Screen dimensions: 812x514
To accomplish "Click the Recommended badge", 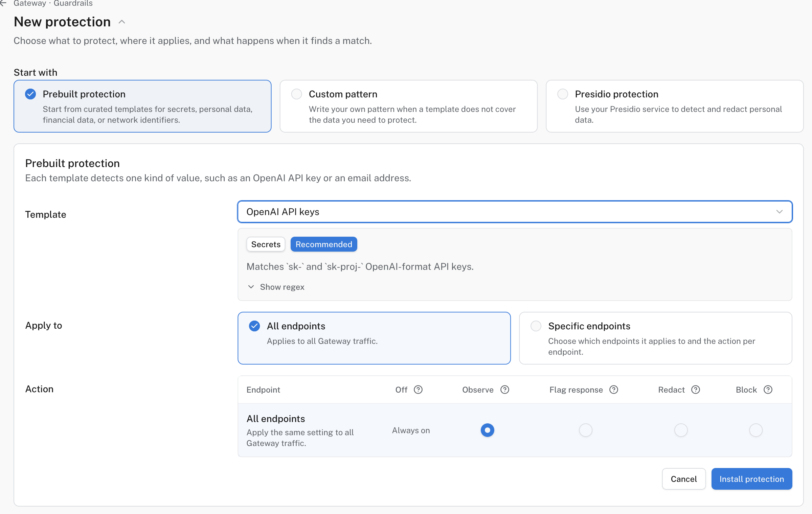I will coord(324,244).
